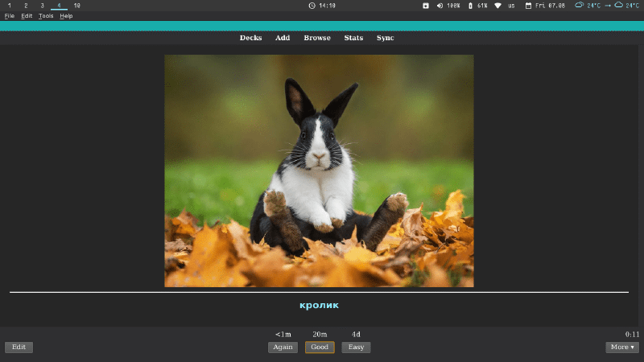
Task: Open the Browse card browser
Action: (x=317, y=38)
